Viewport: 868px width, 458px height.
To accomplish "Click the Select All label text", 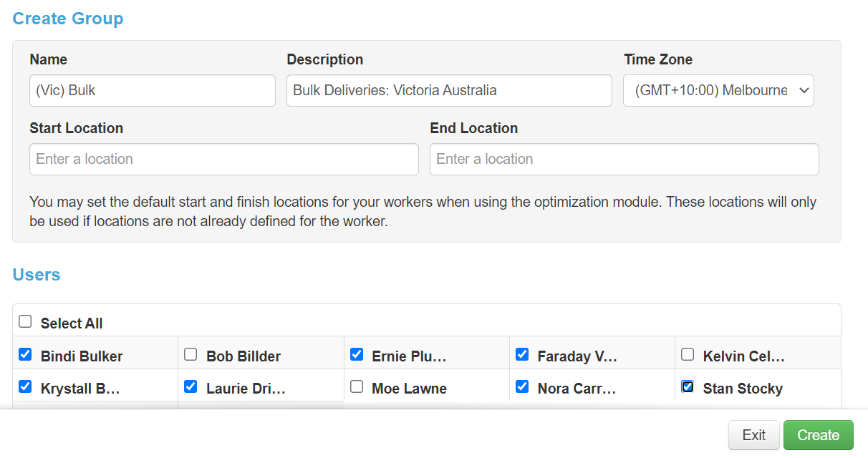I will click(x=72, y=323).
